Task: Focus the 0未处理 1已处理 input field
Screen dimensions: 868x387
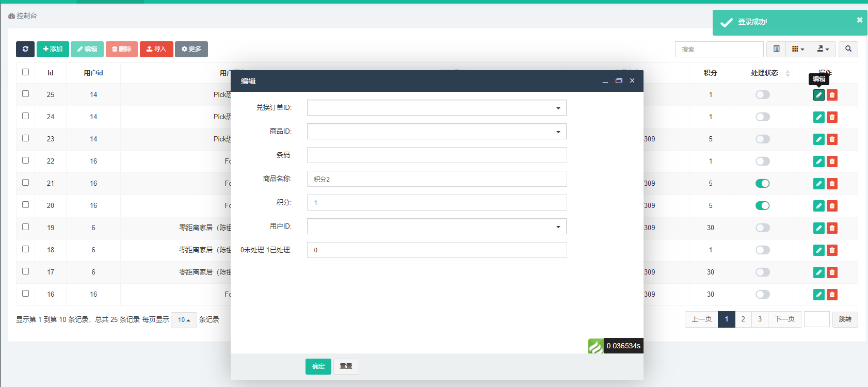Action: (437, 250)
